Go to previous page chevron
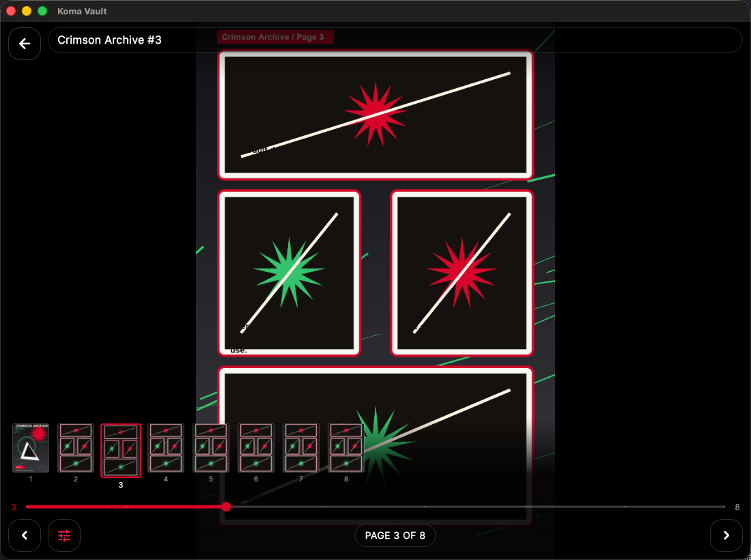The height and width of the screenshot is (560, 751). point(25,535)
